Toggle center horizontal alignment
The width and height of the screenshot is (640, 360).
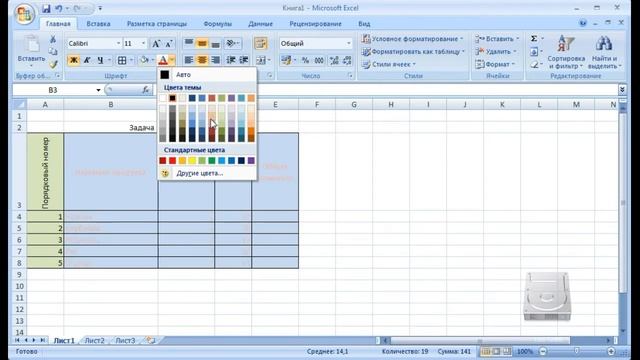[202, 60]
